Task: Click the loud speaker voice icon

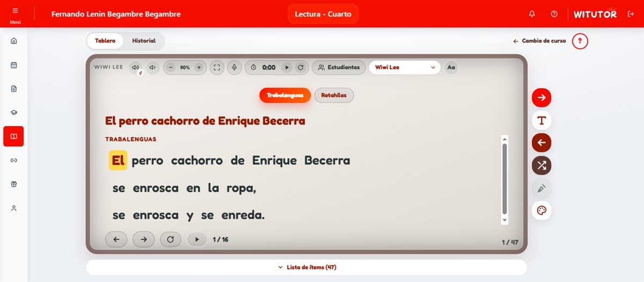Action: 135,67
